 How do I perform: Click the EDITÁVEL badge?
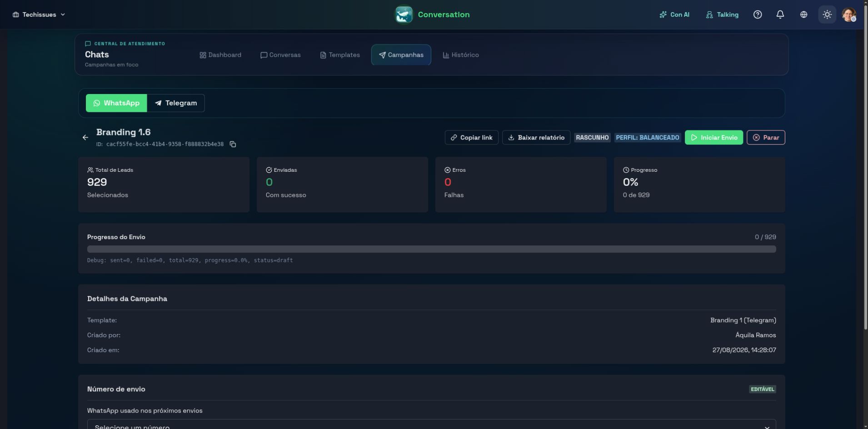(763, 389)
